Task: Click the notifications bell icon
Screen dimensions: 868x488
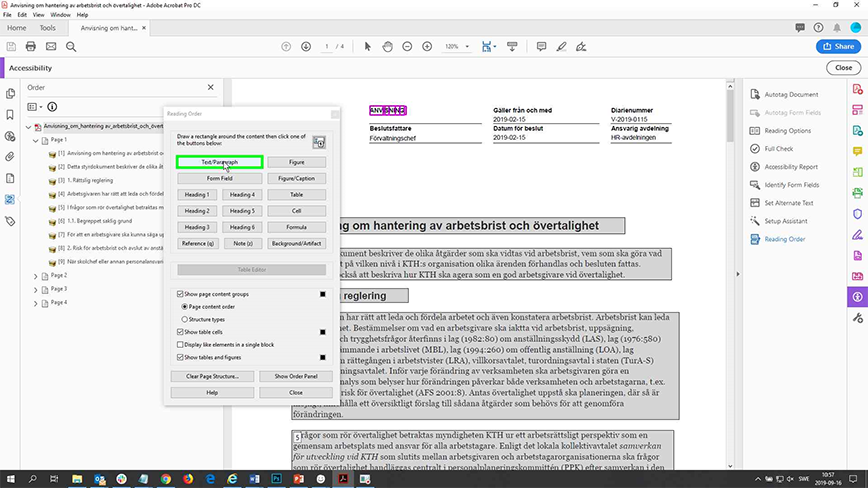Action: click(837, 28)
